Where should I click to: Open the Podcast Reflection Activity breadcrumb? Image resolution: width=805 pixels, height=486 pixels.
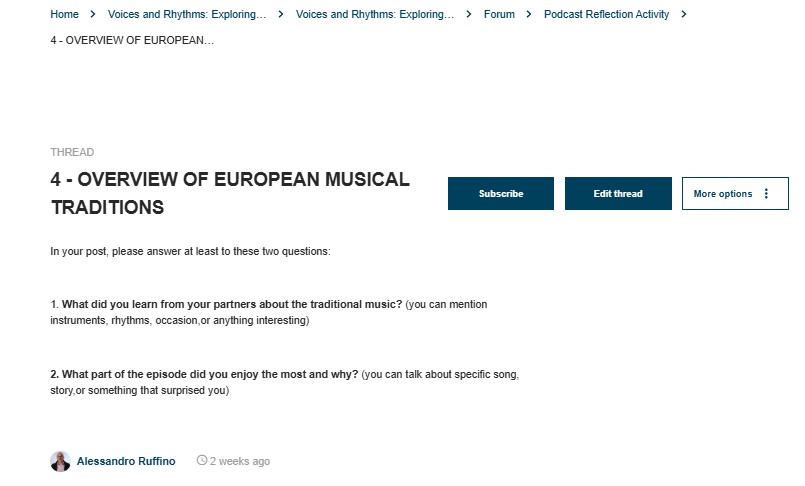click(x=606, y=14)
